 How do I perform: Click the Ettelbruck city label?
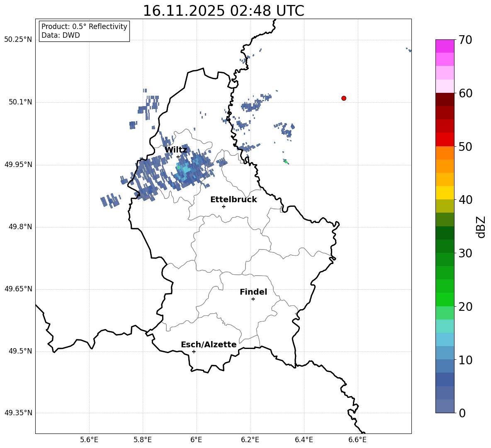(x=233, y=200)
